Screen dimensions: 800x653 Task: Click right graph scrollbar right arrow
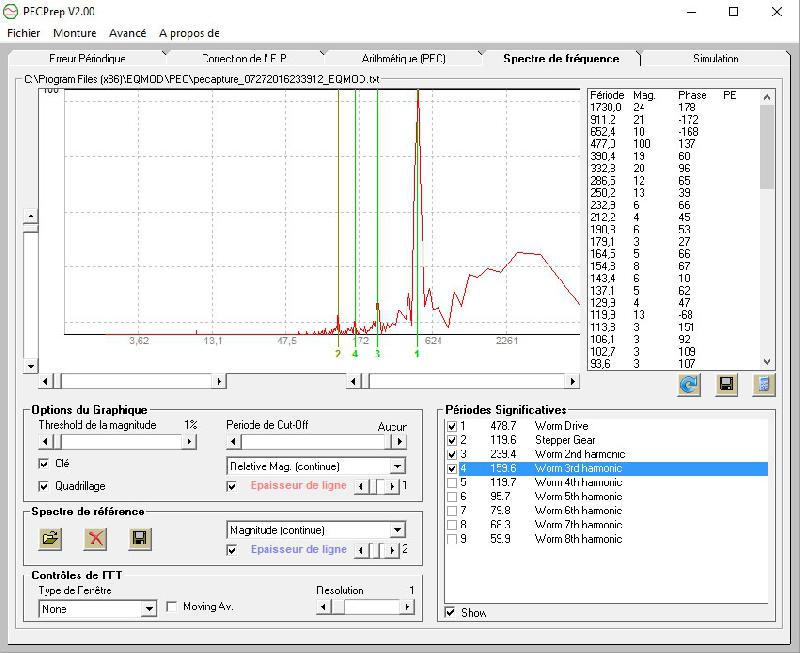572,381
